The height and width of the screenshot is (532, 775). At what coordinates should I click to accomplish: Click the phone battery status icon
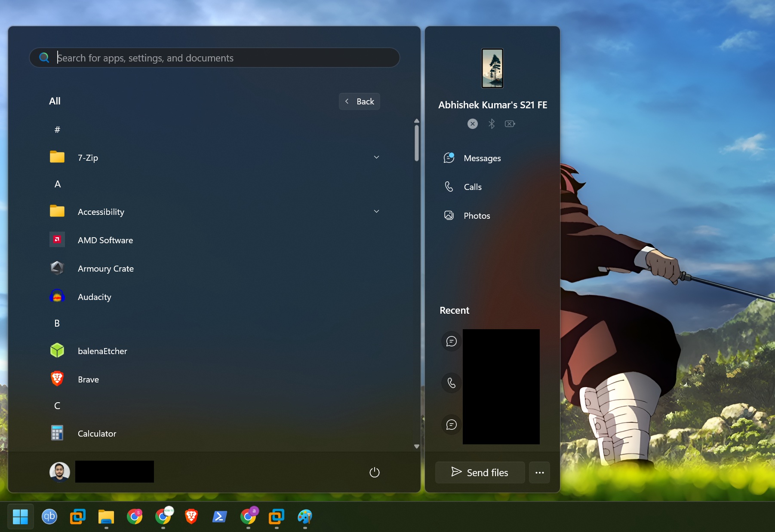[510, 124]
